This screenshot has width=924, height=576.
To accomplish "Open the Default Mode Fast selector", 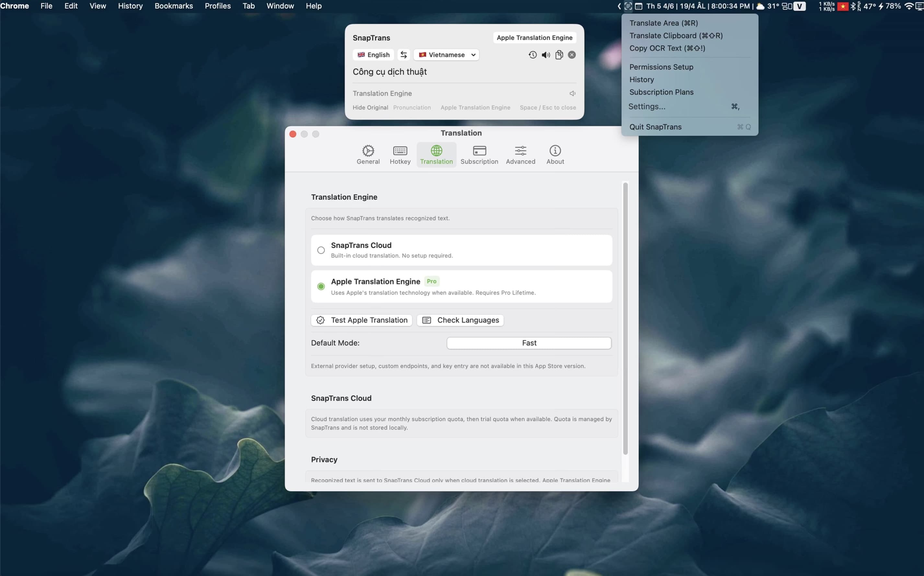I will pyautogui.click(x=529, y=343).
